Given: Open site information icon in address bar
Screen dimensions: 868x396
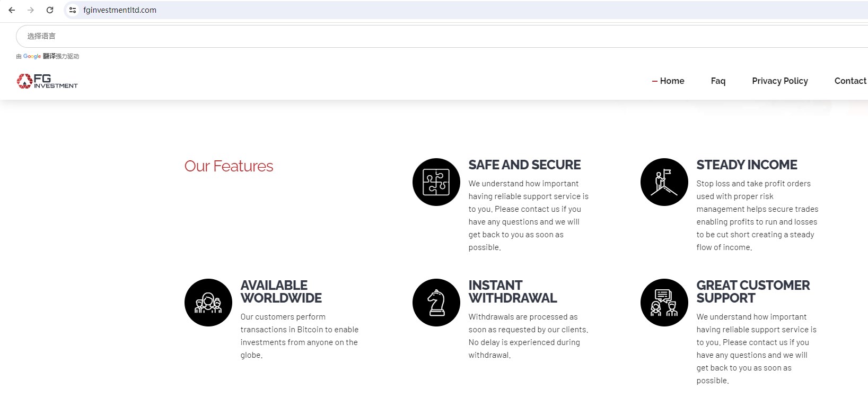Looking at the screenshot, I should 73,10.
